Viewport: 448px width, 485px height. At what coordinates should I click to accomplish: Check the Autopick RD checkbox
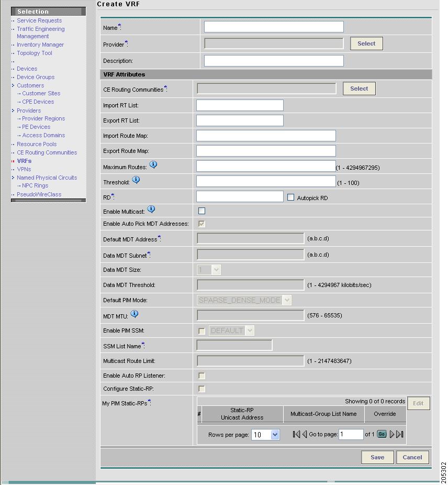click(x=290, y=197)
